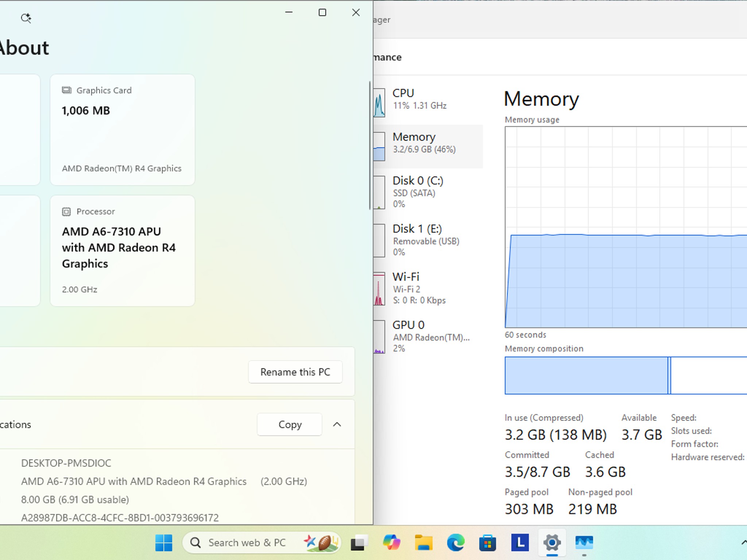Screen dimensions: 747x560
Task: Select GPU 0 performance item
Action: tap(428, 336)
